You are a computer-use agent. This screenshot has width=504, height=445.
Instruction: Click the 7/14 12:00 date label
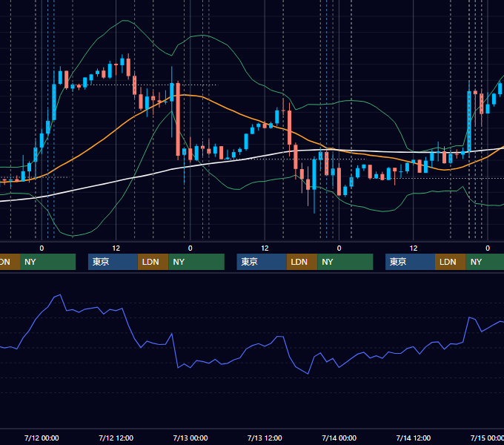pos(414,438)
